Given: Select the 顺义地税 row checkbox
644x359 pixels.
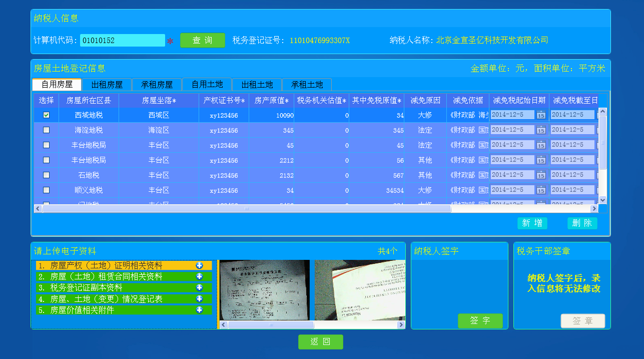Looking at the screenshot, I should click(x=47, y=190).
